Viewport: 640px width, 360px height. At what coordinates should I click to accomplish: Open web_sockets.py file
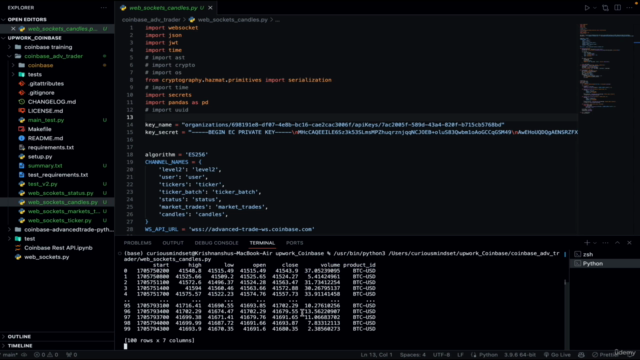point(46,257)
